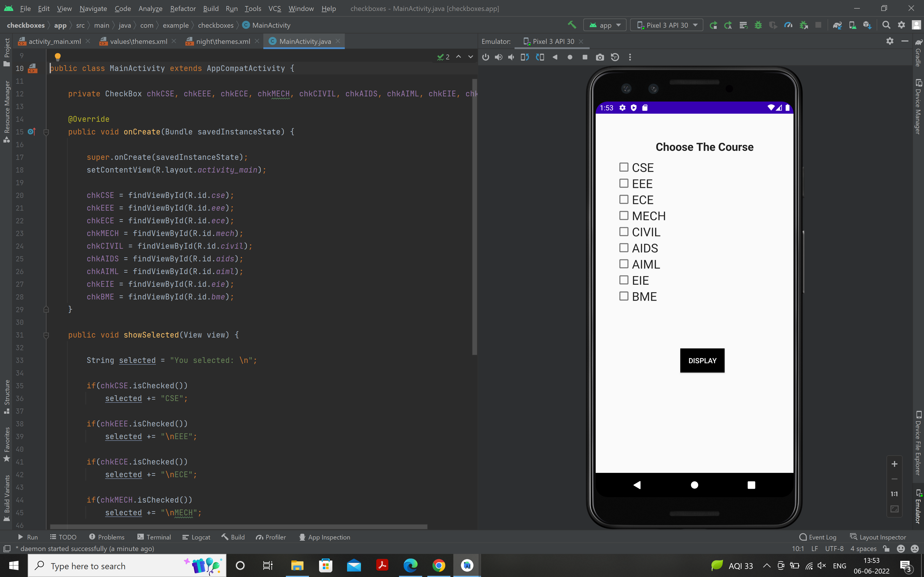The height and width of the screenshot is (577, 924).
Task: Click the Make Project hammer icon
Action: [572, 25]
